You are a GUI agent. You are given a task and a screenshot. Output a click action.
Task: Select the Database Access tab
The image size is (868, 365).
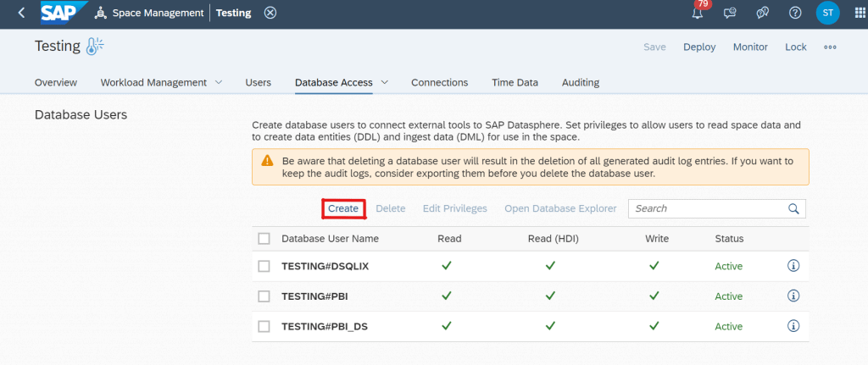pyautogui.click(x=334, y=82)
